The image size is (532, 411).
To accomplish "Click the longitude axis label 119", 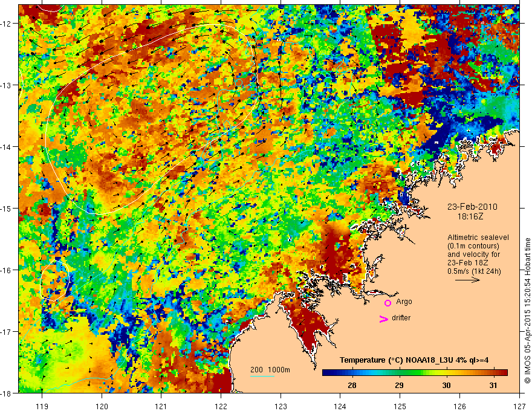I will pos(42,406).
